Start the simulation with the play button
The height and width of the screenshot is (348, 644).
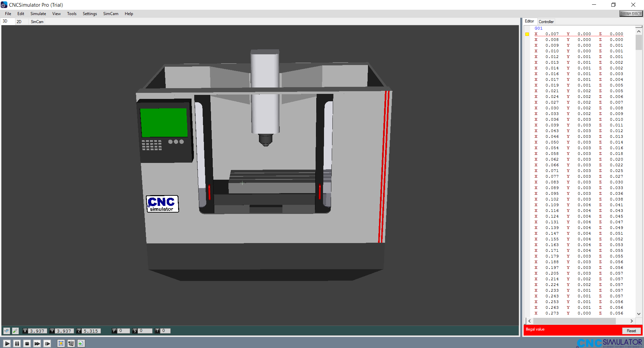(7, 343)
